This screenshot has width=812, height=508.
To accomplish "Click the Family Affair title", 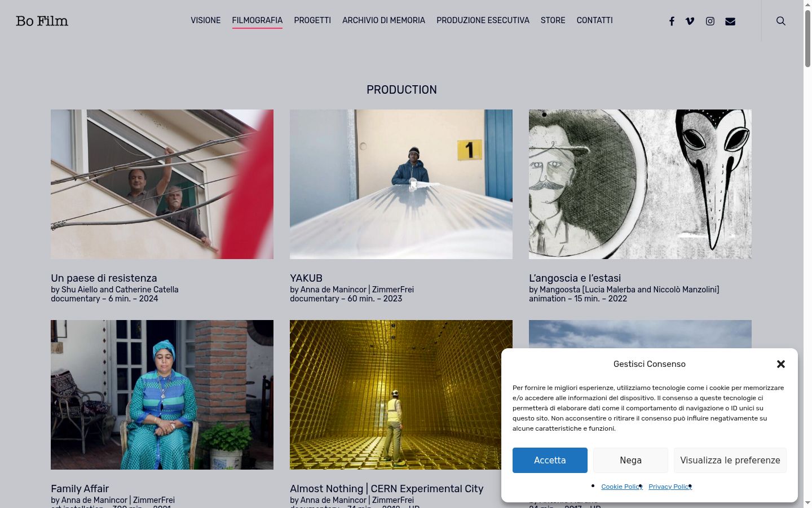I will (80, 489).
